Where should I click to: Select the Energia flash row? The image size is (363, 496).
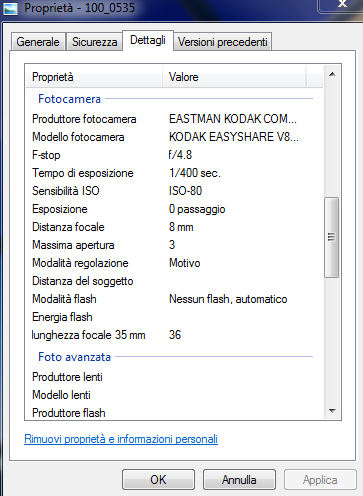click(x=174, y=317)
